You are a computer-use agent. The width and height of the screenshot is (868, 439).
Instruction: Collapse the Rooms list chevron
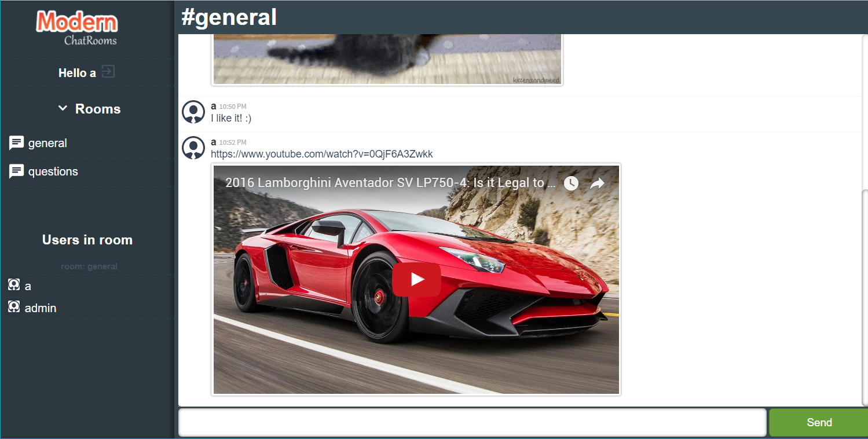click(63, 108)
